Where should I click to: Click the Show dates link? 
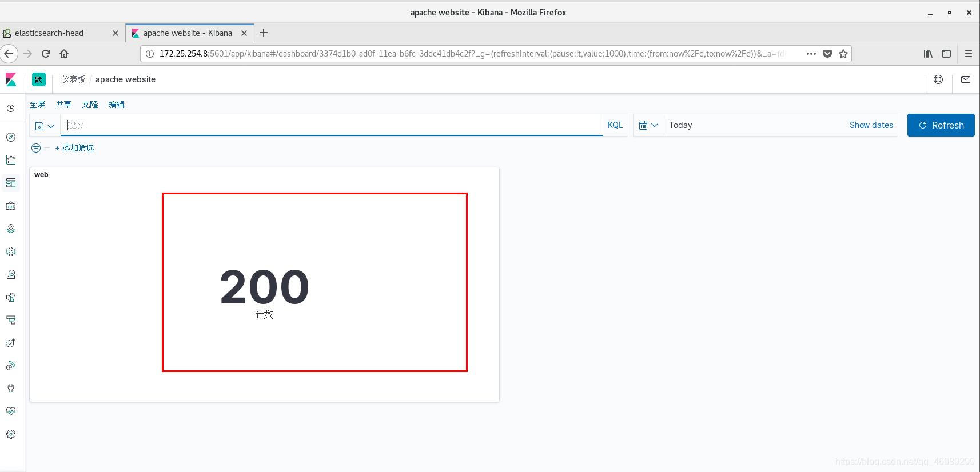(871, 125)
